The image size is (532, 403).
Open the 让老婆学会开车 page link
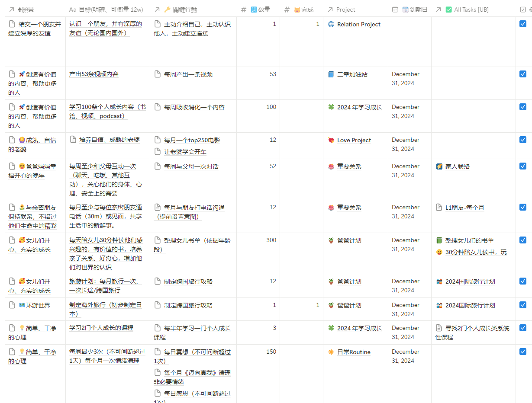tap(185, 152)
